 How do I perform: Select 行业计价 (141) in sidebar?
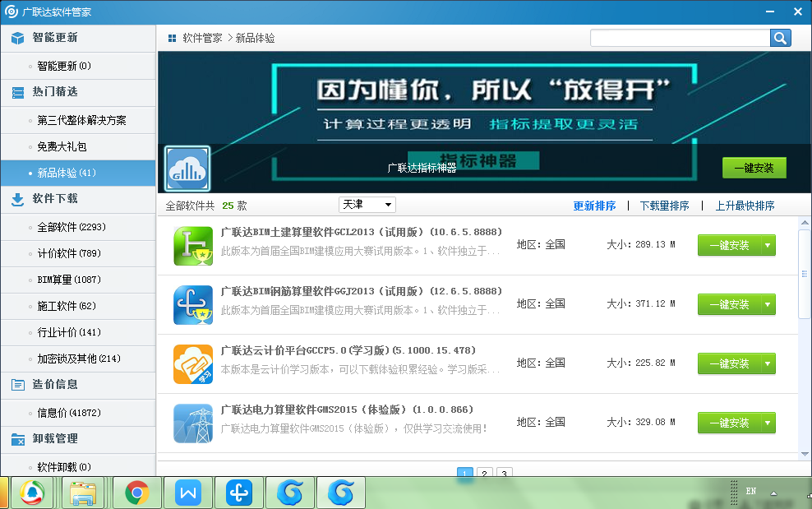pyautogui.click(x=78, y=332)
